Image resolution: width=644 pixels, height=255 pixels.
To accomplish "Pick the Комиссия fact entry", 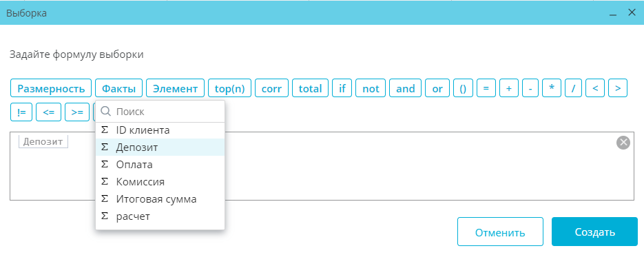I will click(x=160, y=182).
